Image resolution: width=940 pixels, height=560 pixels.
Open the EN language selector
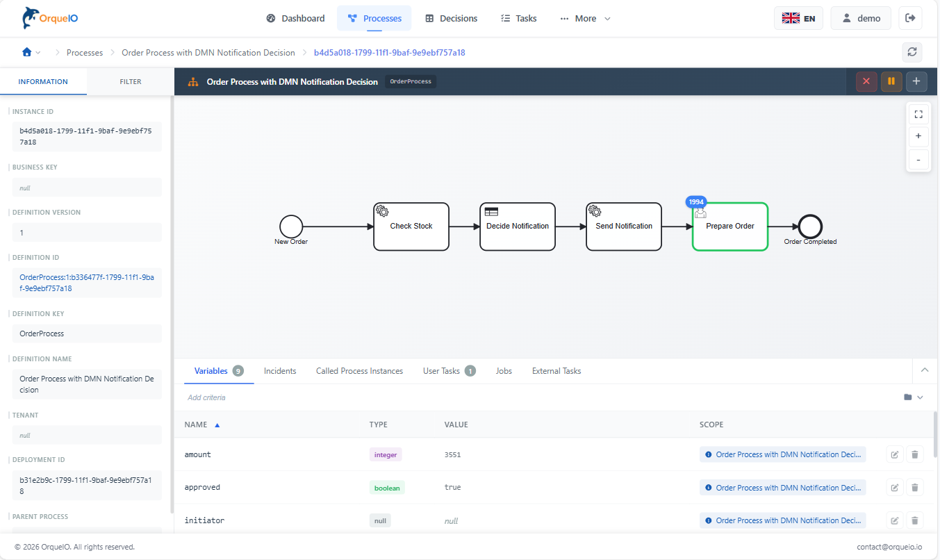[798, 19]
